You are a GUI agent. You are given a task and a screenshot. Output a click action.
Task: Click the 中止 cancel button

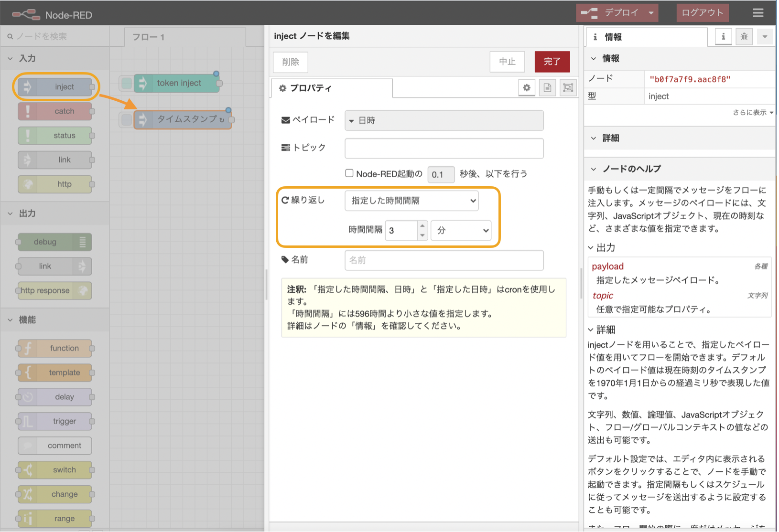tap(507, 62)
